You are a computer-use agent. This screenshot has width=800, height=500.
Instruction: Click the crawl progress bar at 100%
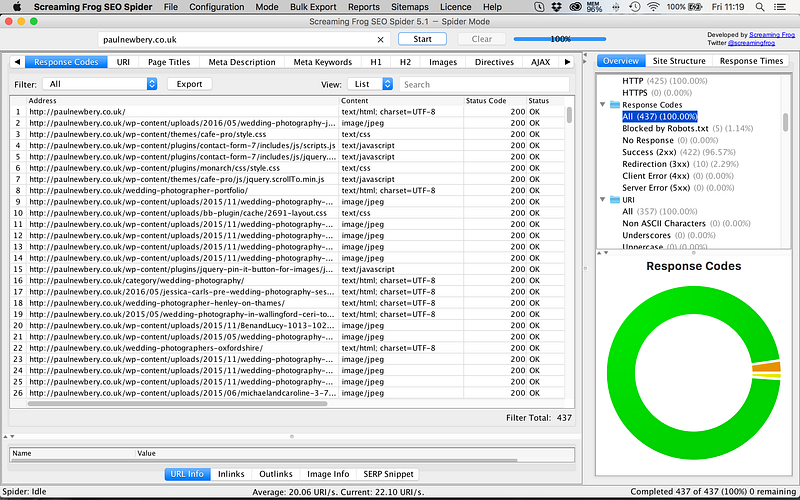coord(560,39)
